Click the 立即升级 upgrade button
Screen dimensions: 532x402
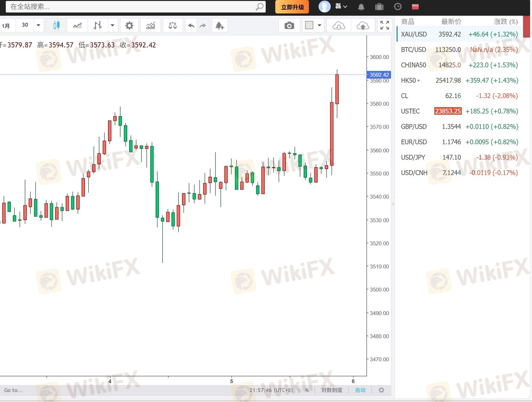[292, 7]
